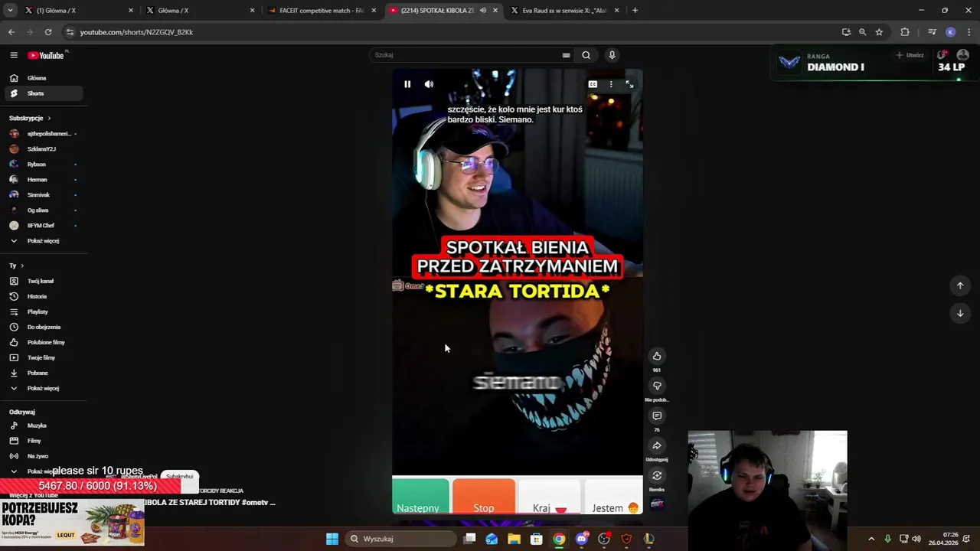980x551 pixels.
Task: Open ajthepolishameri... subscription channel
Action: point(43,134)
